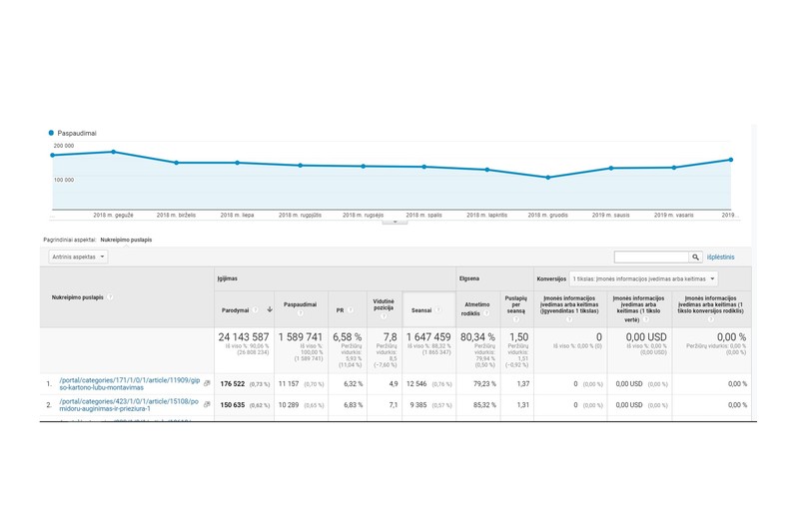This screenshot has height=532, width=799.
Task: Click the 1,37 pages per session cell
Action: pos(523,384)
